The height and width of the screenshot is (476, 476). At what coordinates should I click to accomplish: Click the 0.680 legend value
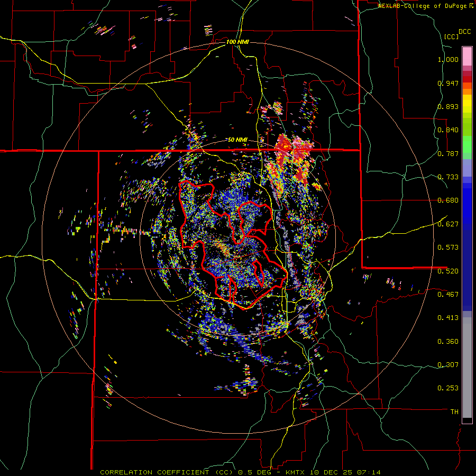click(448, 200)
